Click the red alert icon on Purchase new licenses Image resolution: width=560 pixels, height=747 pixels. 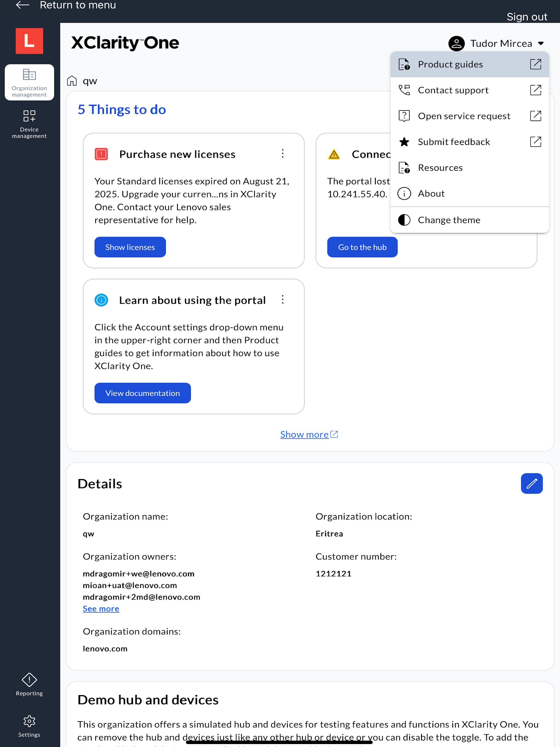click(x=101, y=154)
